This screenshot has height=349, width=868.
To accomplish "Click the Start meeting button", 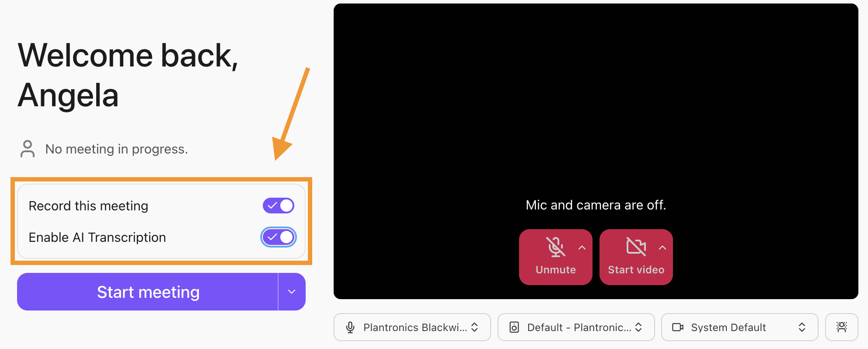I will click(148, 292).
